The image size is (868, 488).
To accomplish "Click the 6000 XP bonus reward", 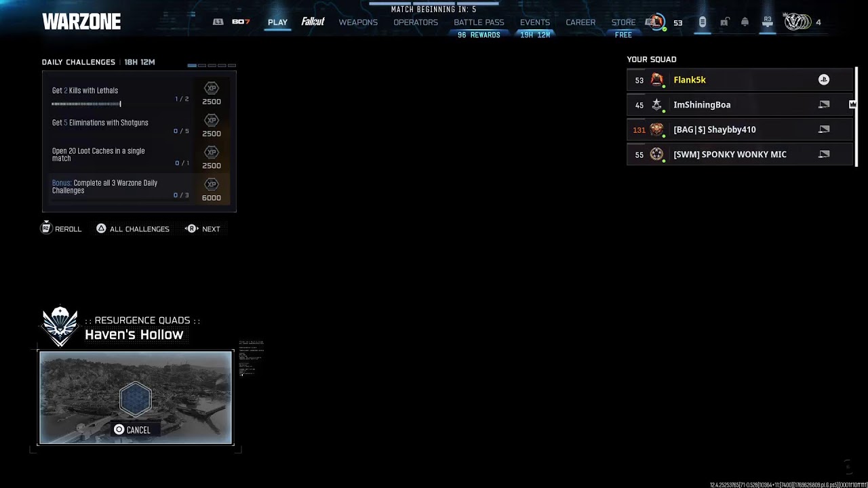I will [x=212, y=198].
